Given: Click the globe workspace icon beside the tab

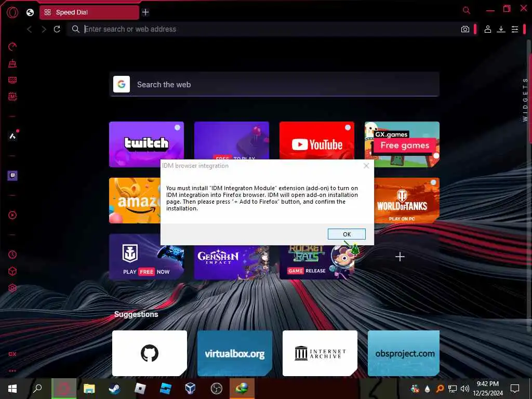Looking at the screenshot, I should tap(30, 12).
